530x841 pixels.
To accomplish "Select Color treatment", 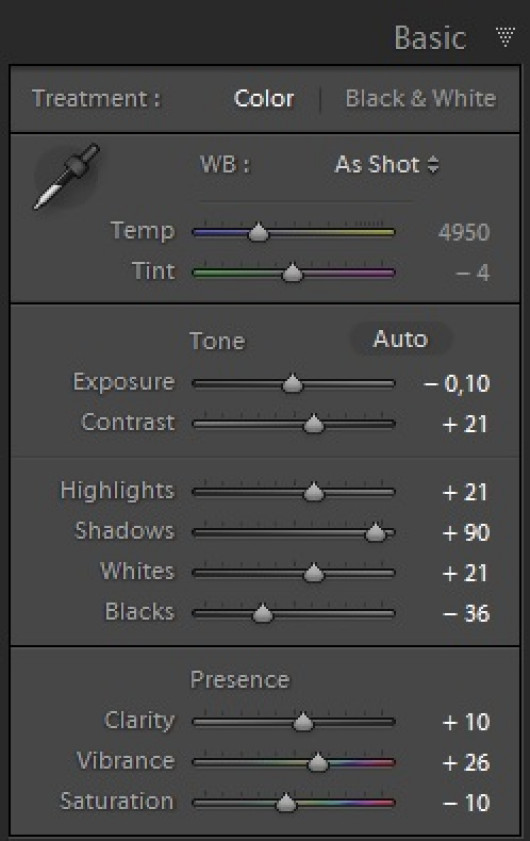I will 264,99.
